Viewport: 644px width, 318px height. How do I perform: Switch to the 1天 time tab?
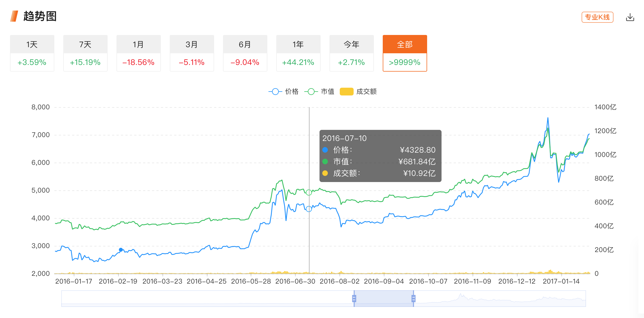32,53
